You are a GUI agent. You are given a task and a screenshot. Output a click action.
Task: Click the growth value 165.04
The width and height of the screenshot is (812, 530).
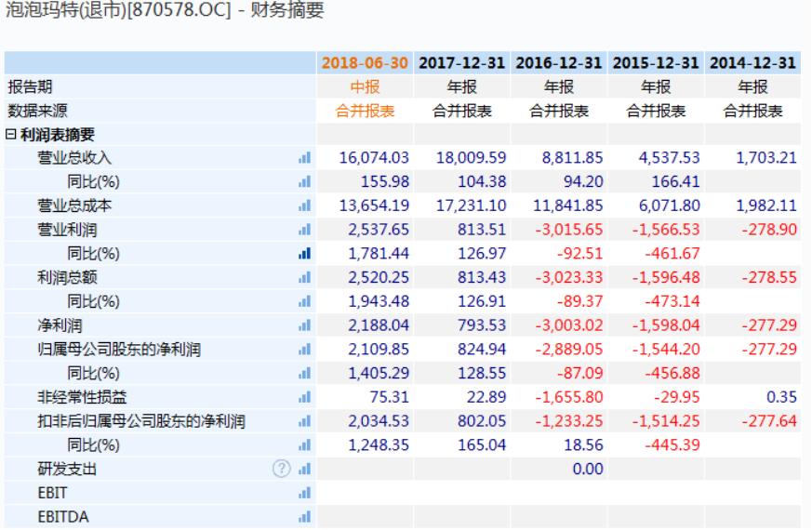(x=482, y=444)
